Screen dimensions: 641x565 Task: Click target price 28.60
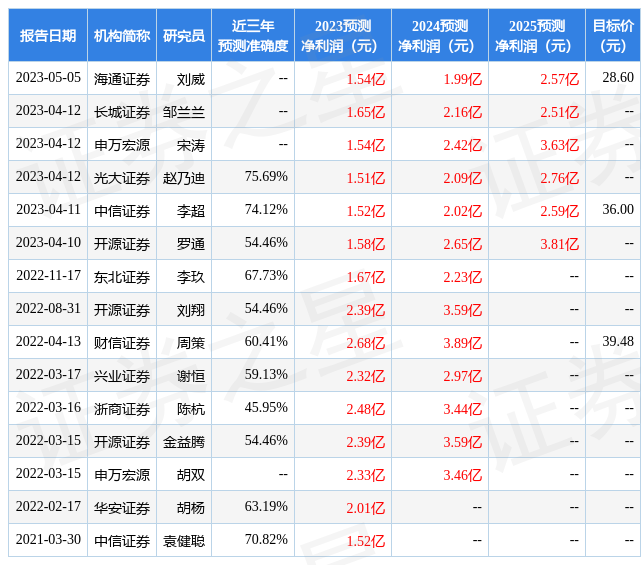pyautogui.click(x=618, y=77)
